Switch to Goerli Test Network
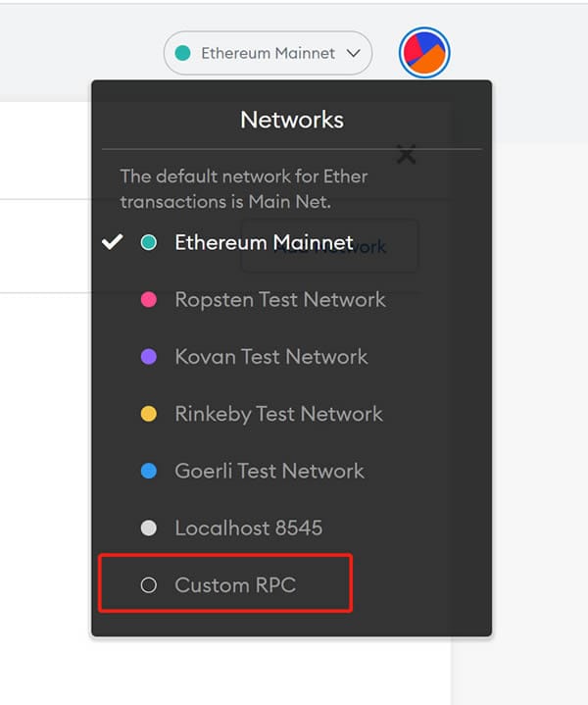This screenshot has width=588, height=705. 269,471
